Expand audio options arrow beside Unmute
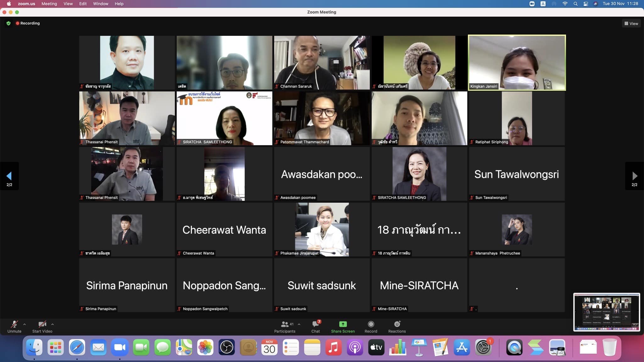This screenshot has height=362, width=644. (25, 324)
